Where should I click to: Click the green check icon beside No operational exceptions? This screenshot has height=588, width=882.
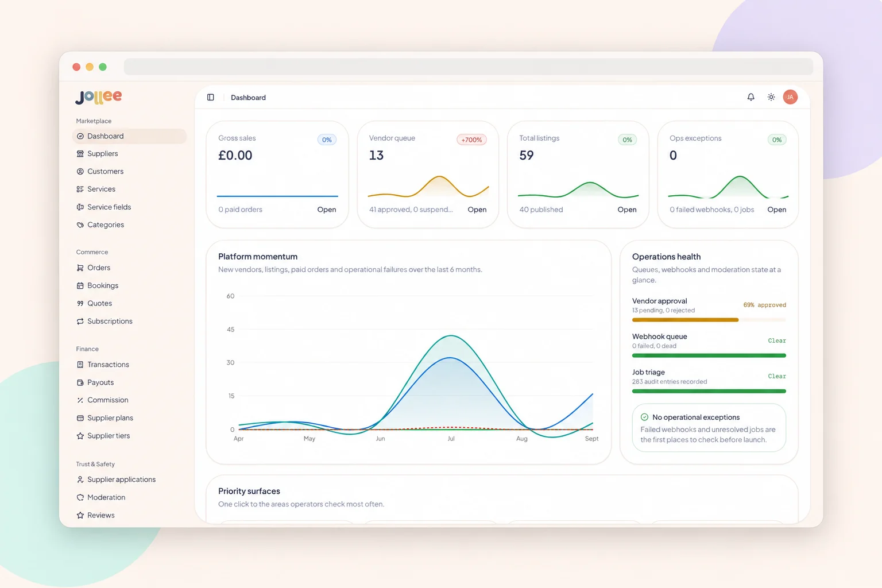click(x=644, y=417)
